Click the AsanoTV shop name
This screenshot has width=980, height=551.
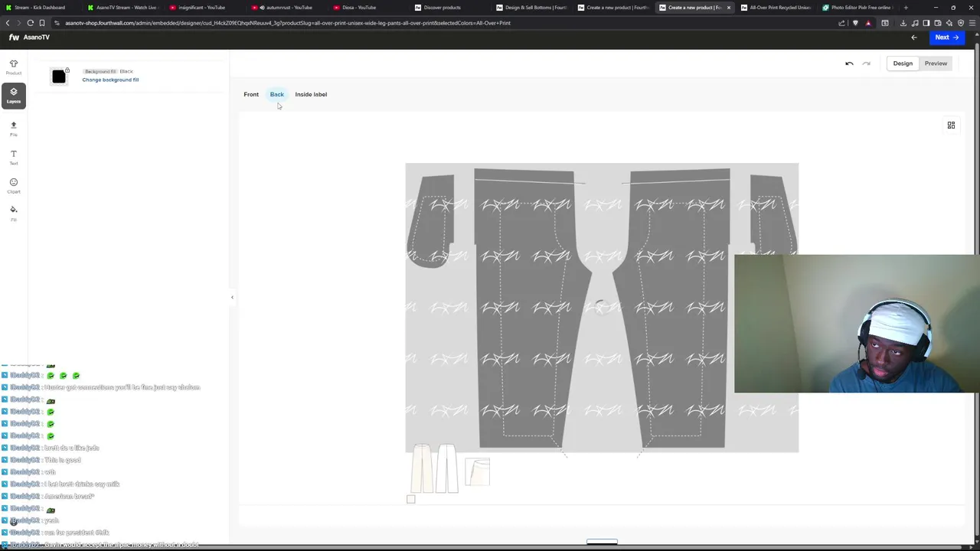pos(37,37)
